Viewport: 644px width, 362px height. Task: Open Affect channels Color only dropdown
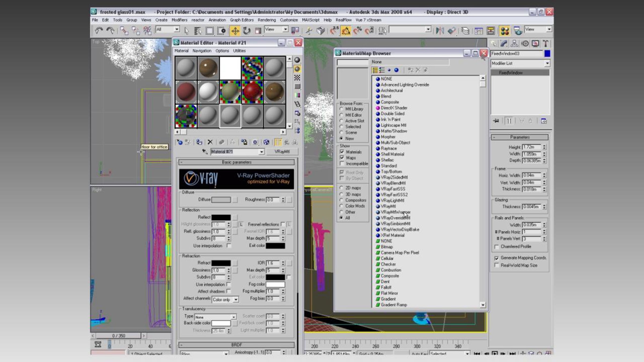coord(225,300)
